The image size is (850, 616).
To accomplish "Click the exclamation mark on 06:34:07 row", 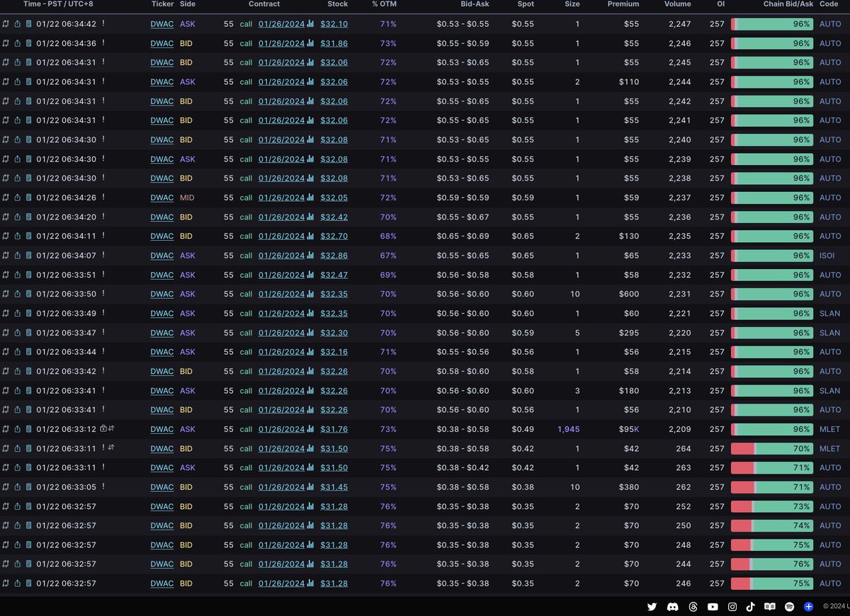I will point(103,255).
